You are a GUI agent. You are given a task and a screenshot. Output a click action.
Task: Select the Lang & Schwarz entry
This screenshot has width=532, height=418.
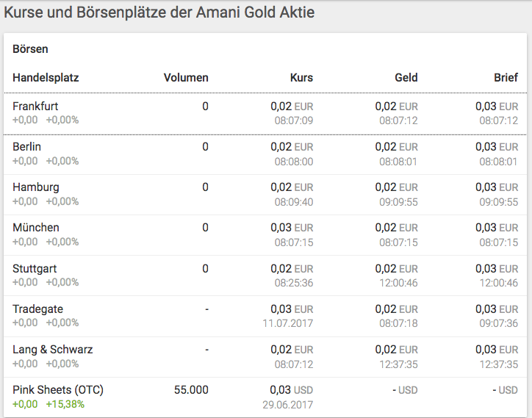pyautogui.click(x=53, y=350)
